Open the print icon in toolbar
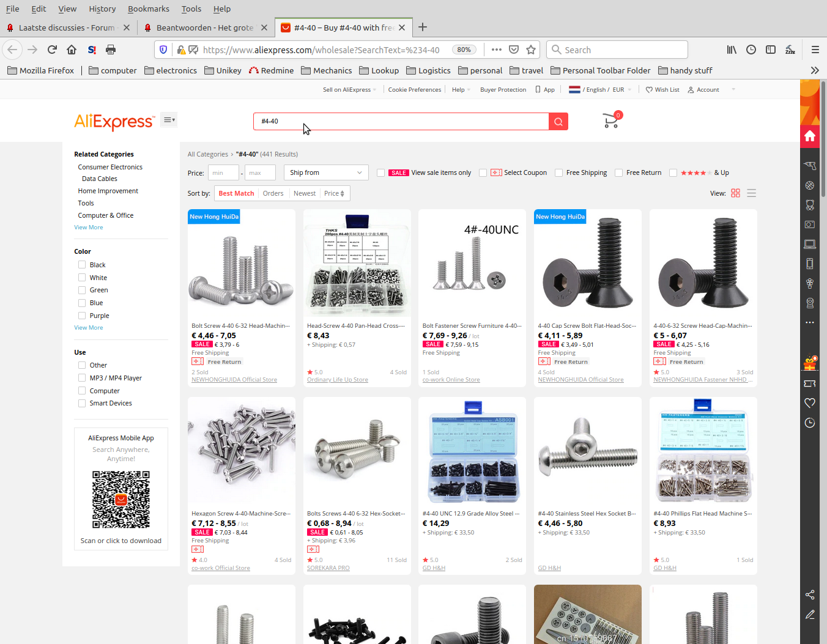 [x=111, y=50]
